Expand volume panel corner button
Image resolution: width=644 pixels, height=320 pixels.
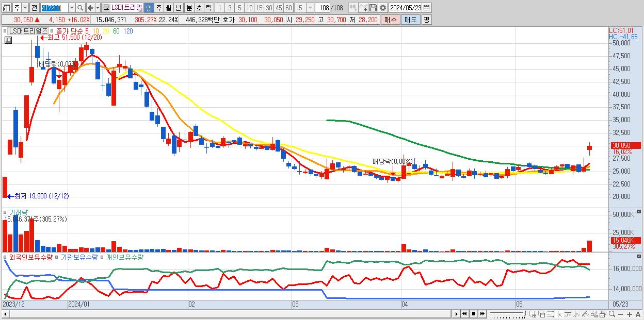point(640,211)
